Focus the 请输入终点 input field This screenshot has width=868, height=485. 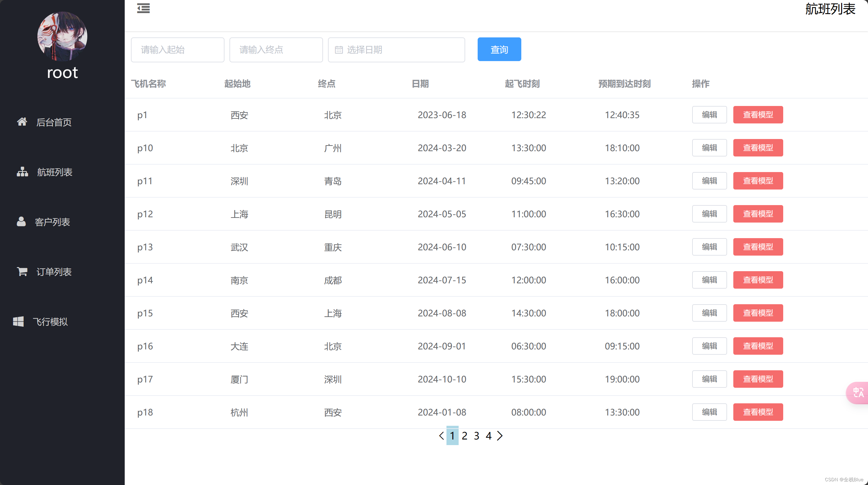(276, 50)
